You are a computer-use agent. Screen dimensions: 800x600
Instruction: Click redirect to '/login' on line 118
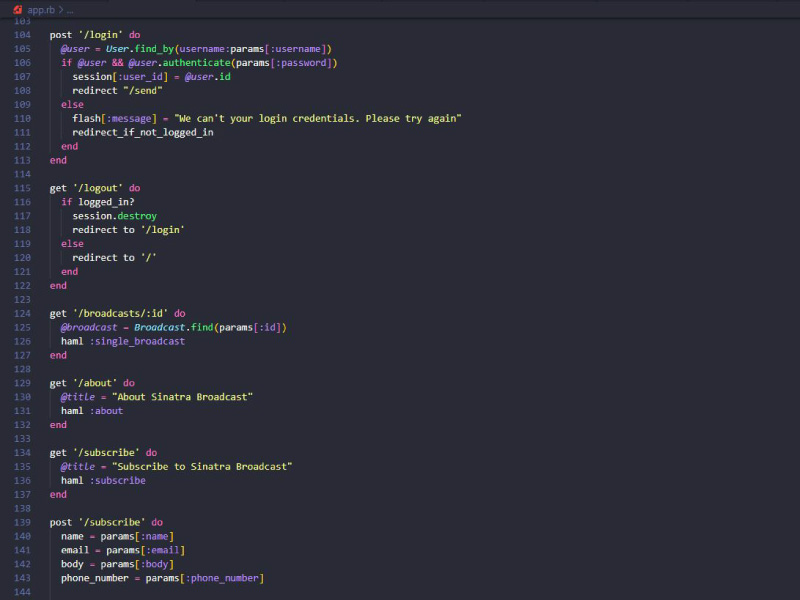[x=129, y=230]
